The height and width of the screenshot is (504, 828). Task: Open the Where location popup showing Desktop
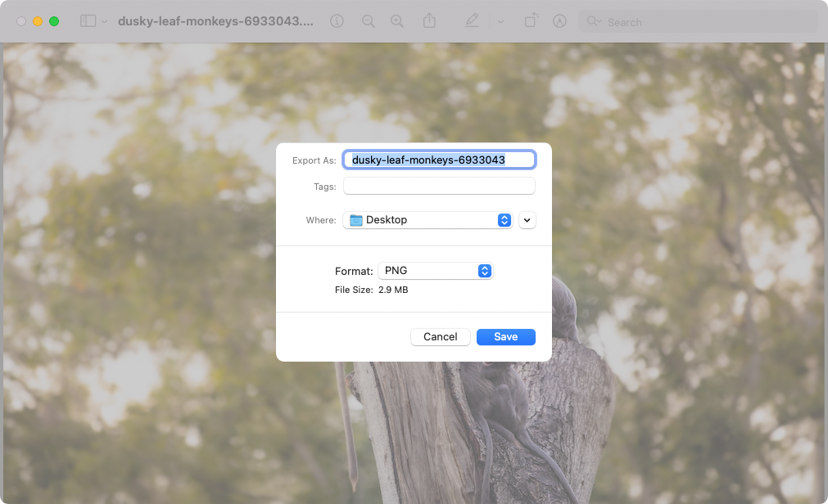tap(428, 220)
